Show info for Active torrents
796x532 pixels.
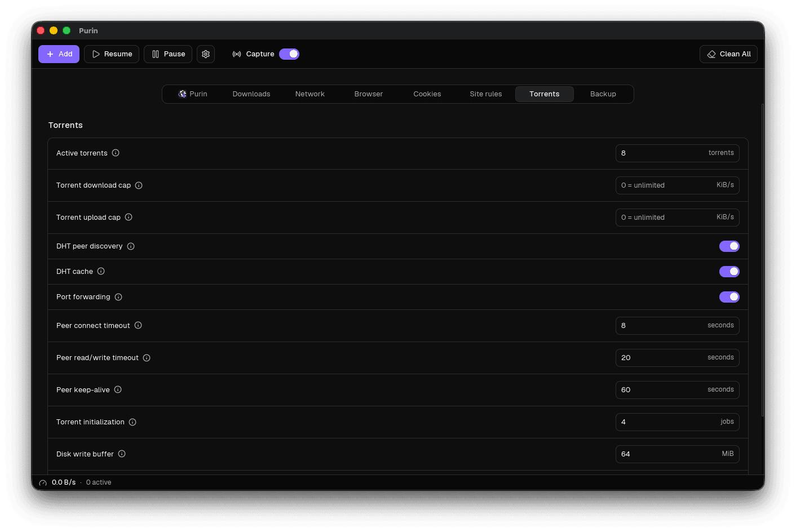116,153
